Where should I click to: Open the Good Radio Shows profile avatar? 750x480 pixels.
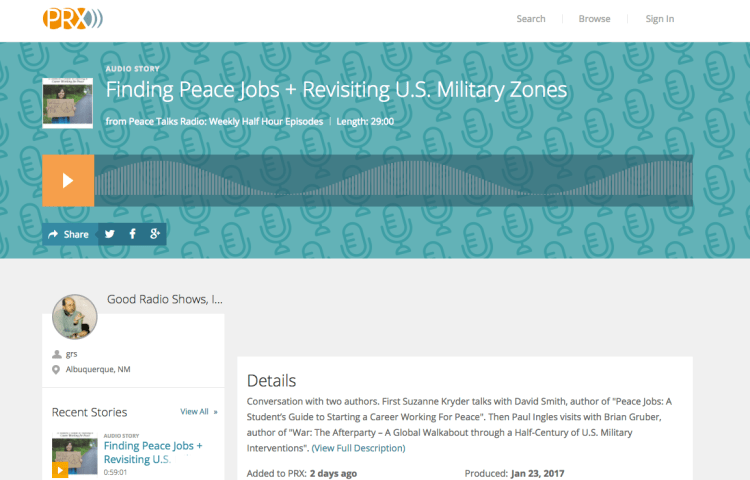tap(74, 317)
